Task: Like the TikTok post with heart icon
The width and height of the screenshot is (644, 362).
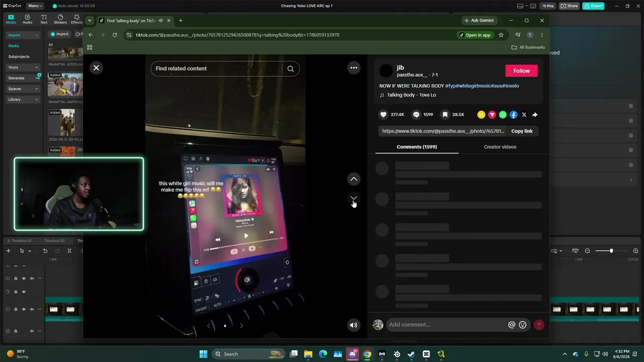Action: pyautogui.click(x=383, y=115)
